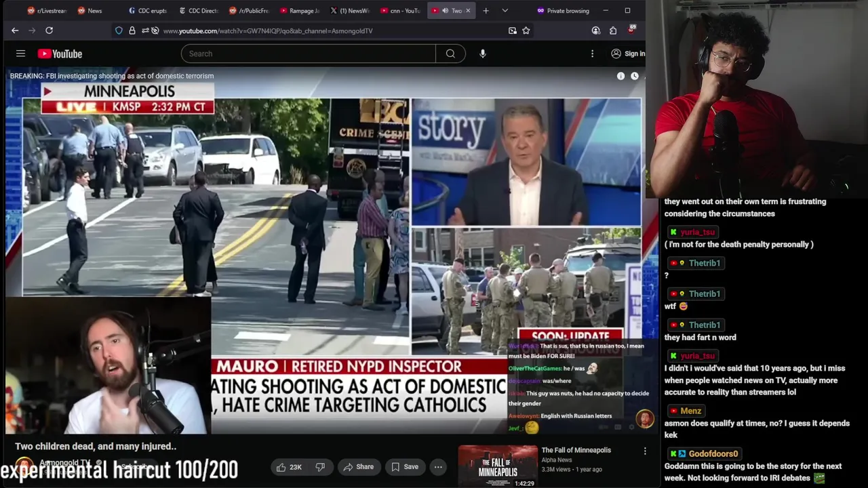
Task: Switch to r/PublicFreakout tab
Action: tap(248, 11)
